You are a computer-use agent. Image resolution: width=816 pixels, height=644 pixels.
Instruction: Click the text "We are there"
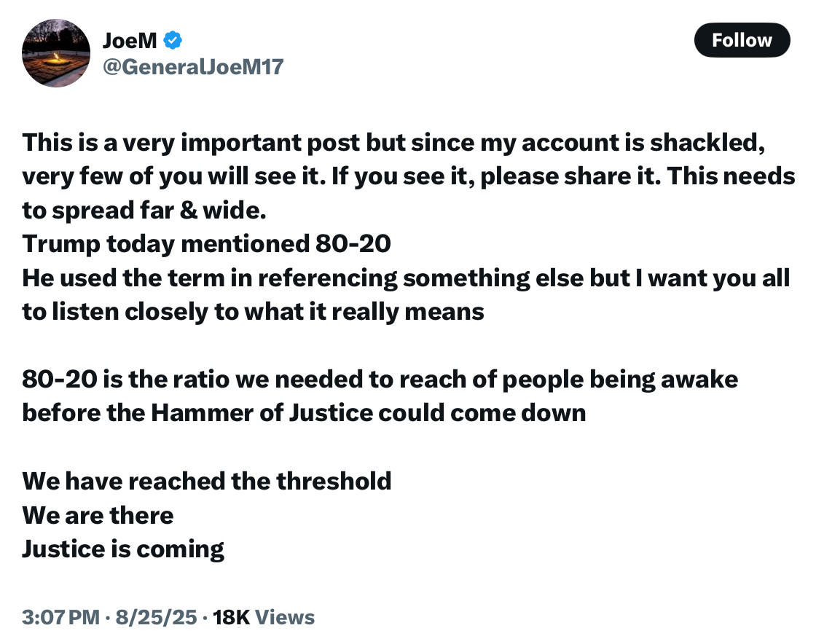pos(98,515)
